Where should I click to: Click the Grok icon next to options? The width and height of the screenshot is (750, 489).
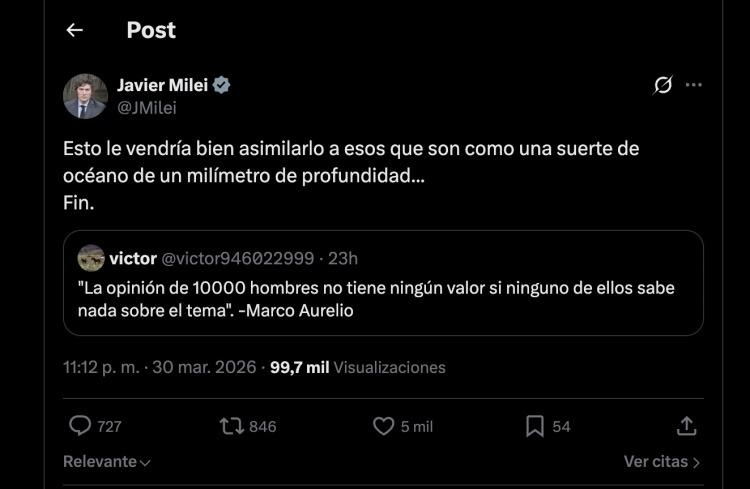(x=662, y=86)
